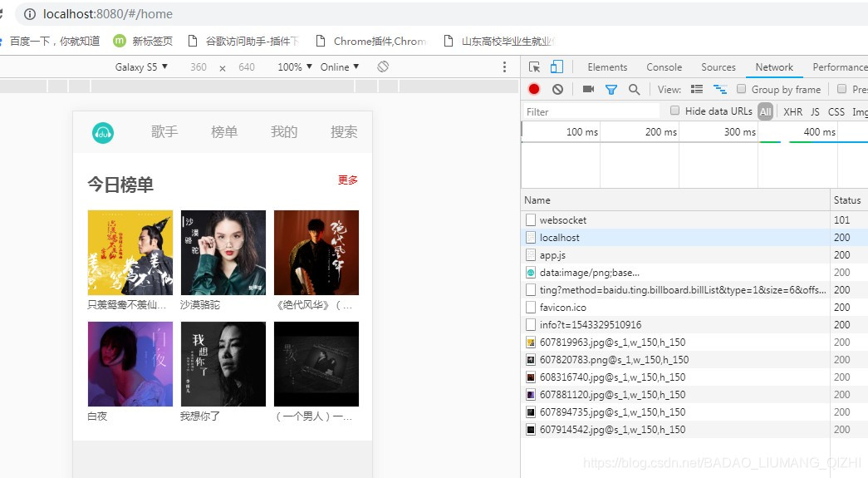Image resolution: width=868 pixels, height=478 pixels.
Task: Open the 100% zoom dropdown
Action: click(x=295, y=67)
